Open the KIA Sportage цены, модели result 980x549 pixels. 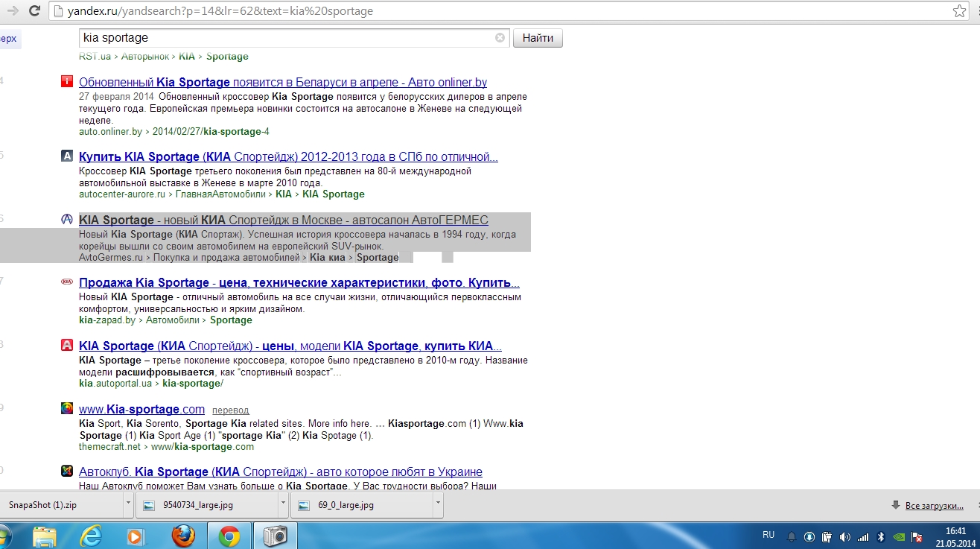[x=290, y=346]
